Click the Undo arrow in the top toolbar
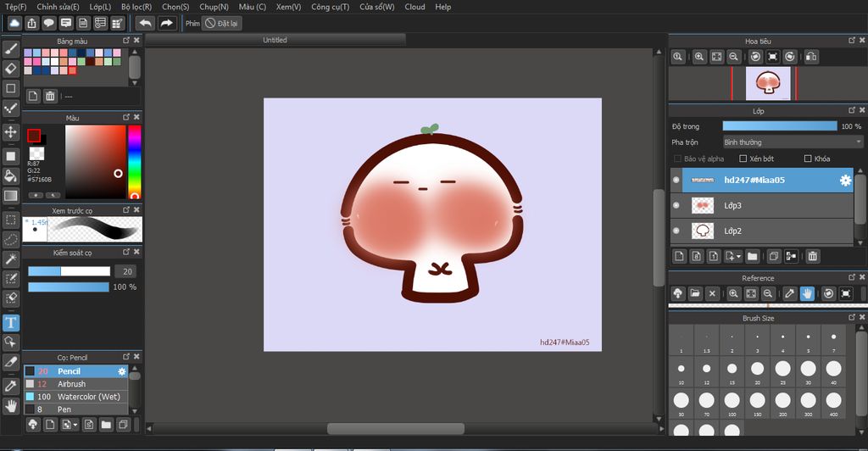 (145, 23)
